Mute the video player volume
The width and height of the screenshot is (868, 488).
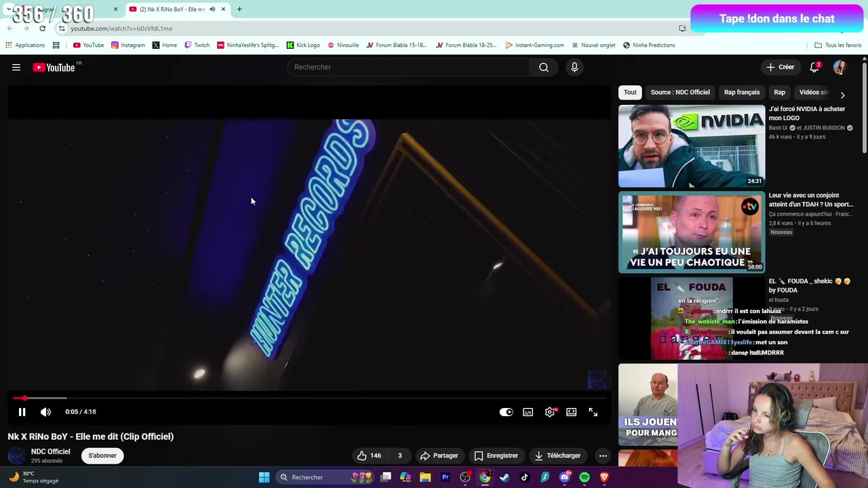click(x=45, y=411)
